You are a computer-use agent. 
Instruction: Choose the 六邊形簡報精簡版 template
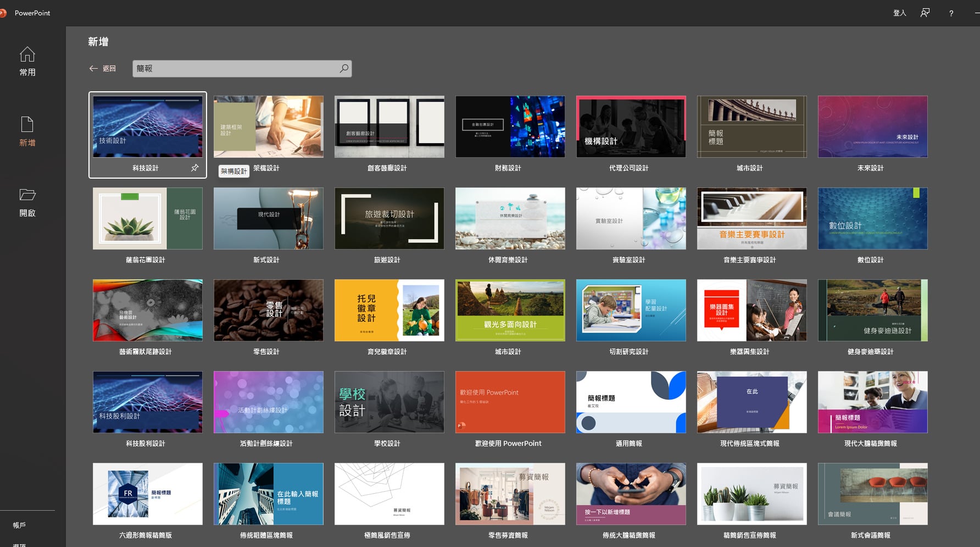tap(147, 494)
